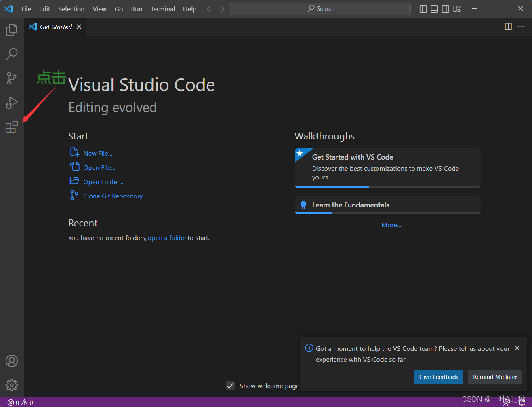Click the New File... link

pos(98,153)
